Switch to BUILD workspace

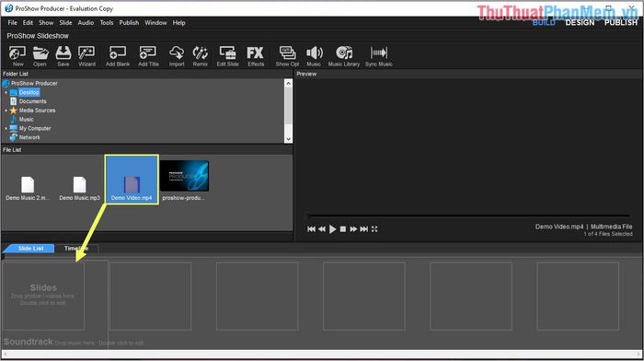pos(544,23)
